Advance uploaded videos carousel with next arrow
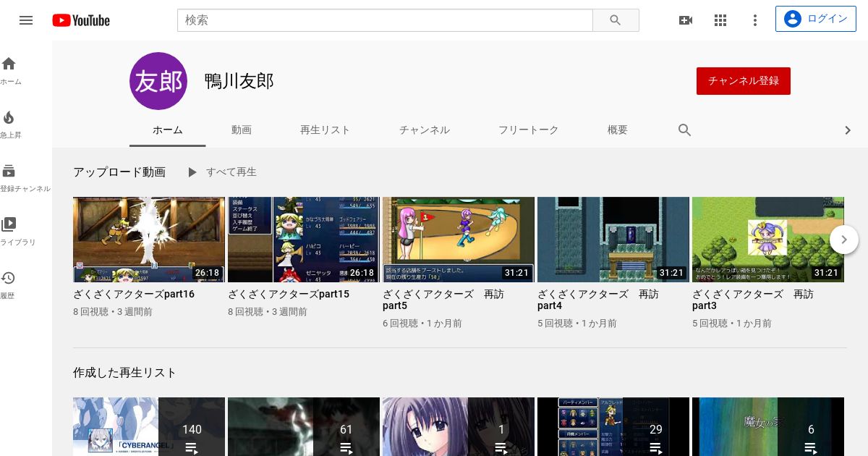Viewport: 868px width, 456px height. (x=844, y=240)
